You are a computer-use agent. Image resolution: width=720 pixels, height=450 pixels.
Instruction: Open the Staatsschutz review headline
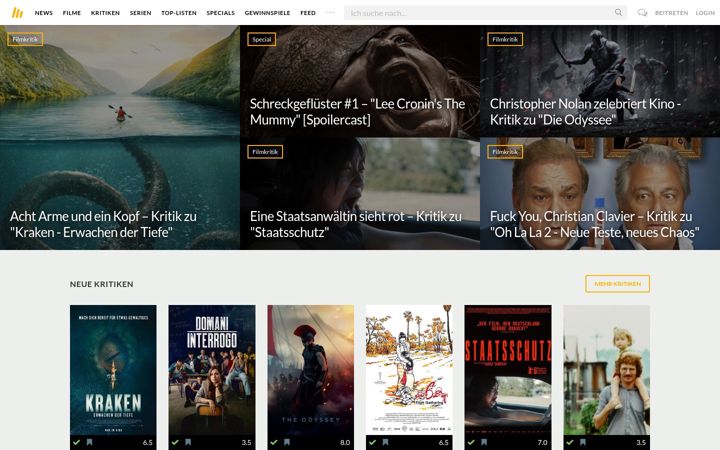355,224
